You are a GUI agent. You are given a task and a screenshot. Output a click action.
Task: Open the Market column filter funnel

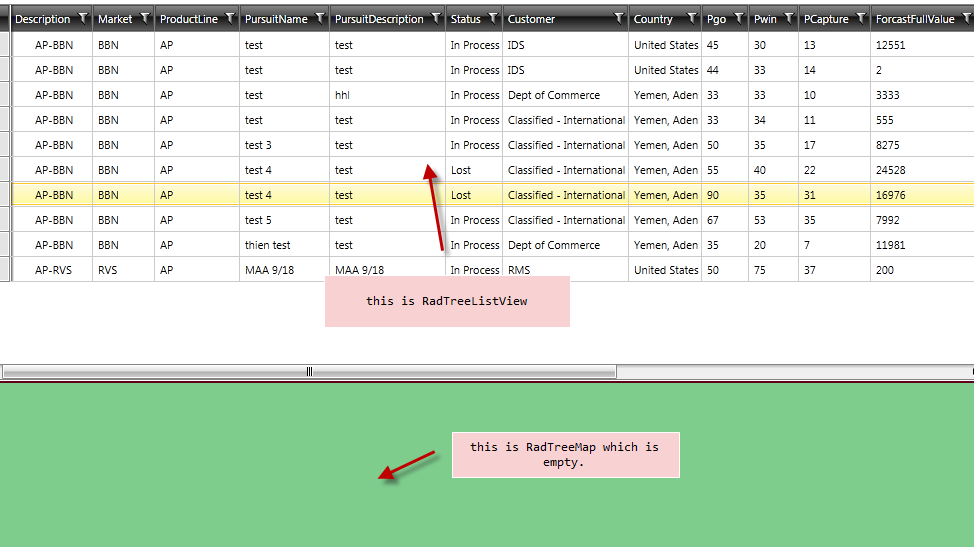(x=145, y=19)
